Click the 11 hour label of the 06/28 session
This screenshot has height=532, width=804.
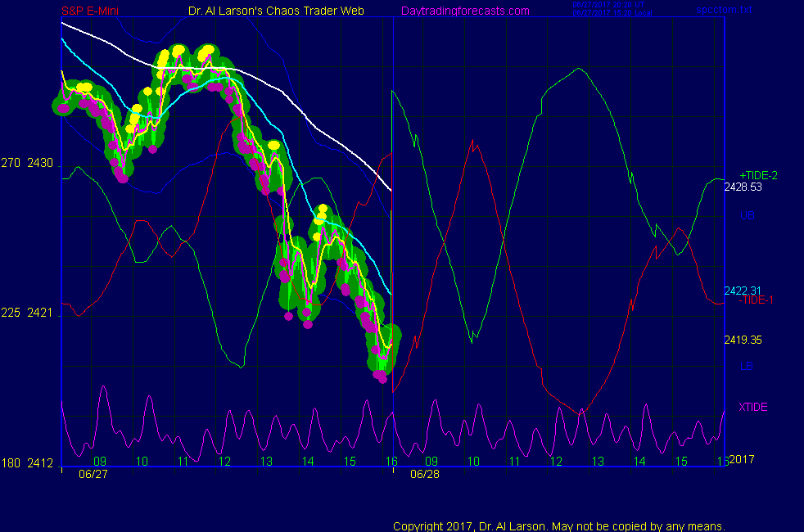(x=515, y=462)
